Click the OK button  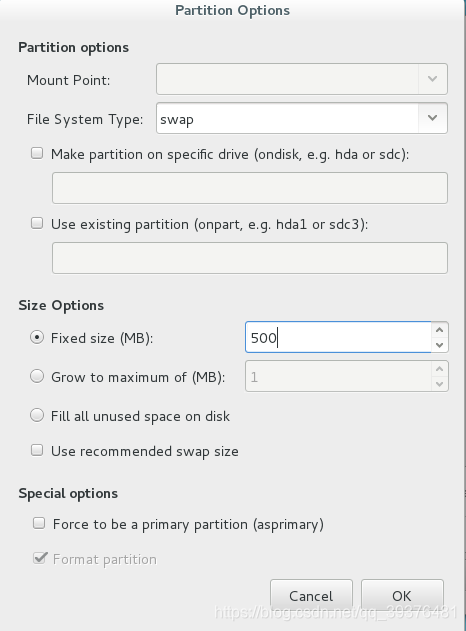402,596
